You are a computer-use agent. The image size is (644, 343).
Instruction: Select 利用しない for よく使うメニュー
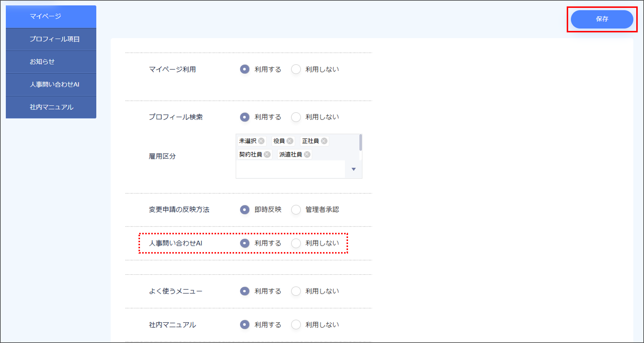(x=296, y=291)
